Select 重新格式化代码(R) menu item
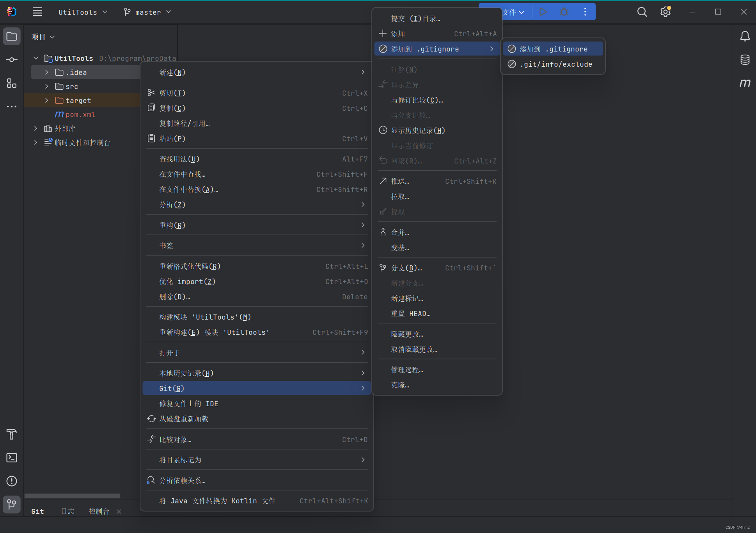This screenshot has height=533, width=756. (257, 266)
